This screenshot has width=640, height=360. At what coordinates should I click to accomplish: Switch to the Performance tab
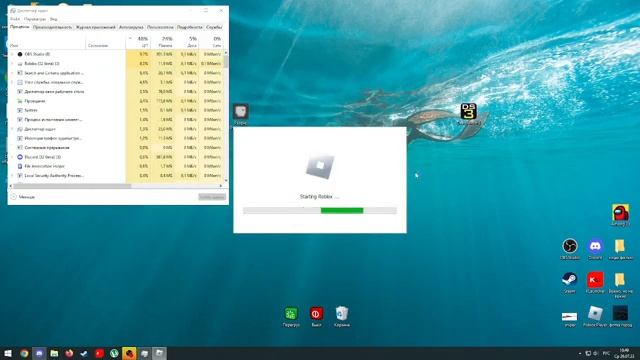[x=52, y=27]
